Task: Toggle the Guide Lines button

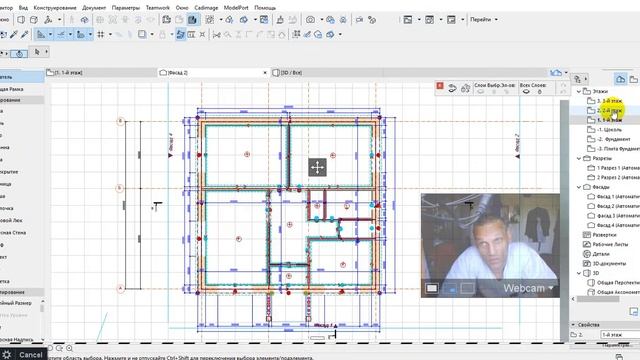Action: [x=41, y=35]
